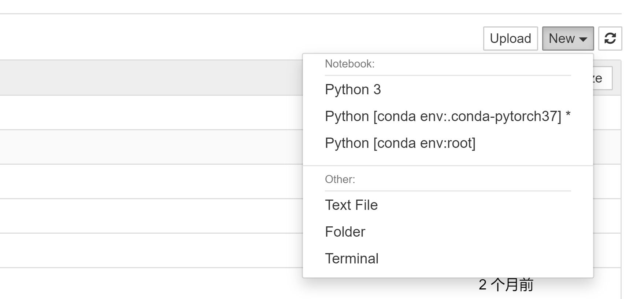644x299 pixels.
Task: Click the caret arrow on New
Action: [x=583, y=39]
